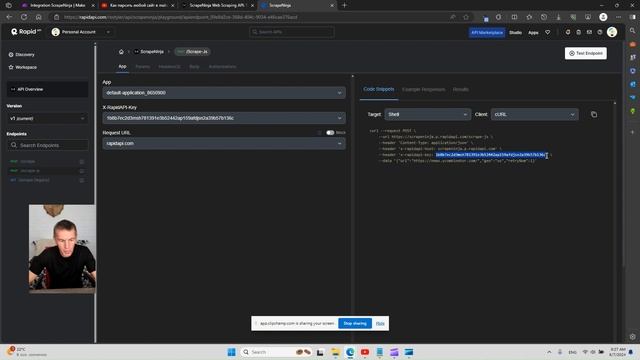
Task: Click the Windows taskbar Search box
Action: click(277, 352)
